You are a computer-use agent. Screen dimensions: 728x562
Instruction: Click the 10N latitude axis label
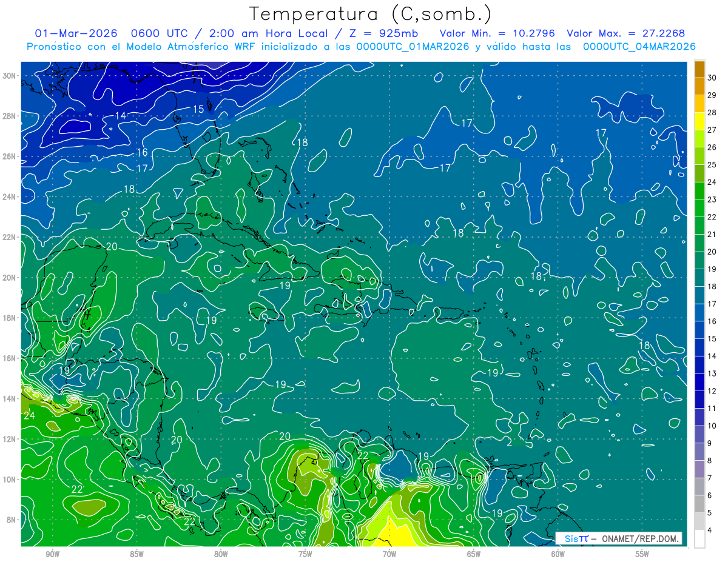point(10,479)
